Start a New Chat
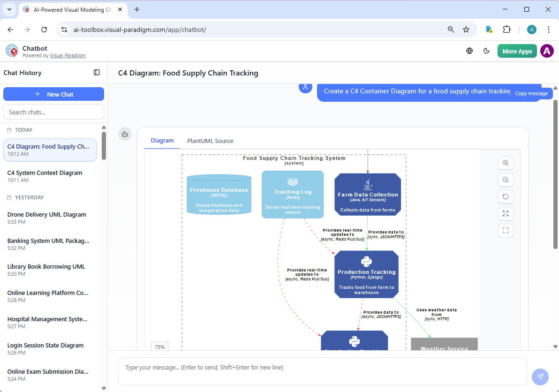Image resolution: width=559 pixels, height=392 pixels. 53,94
